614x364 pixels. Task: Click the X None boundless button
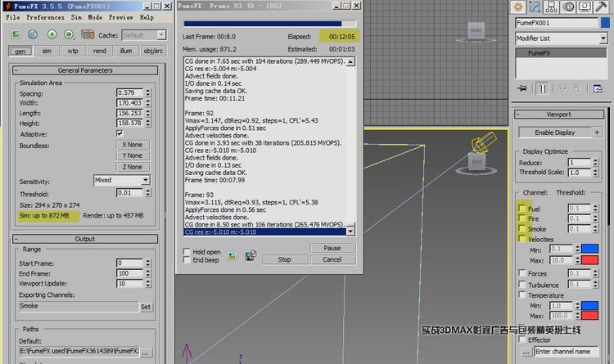133,145
